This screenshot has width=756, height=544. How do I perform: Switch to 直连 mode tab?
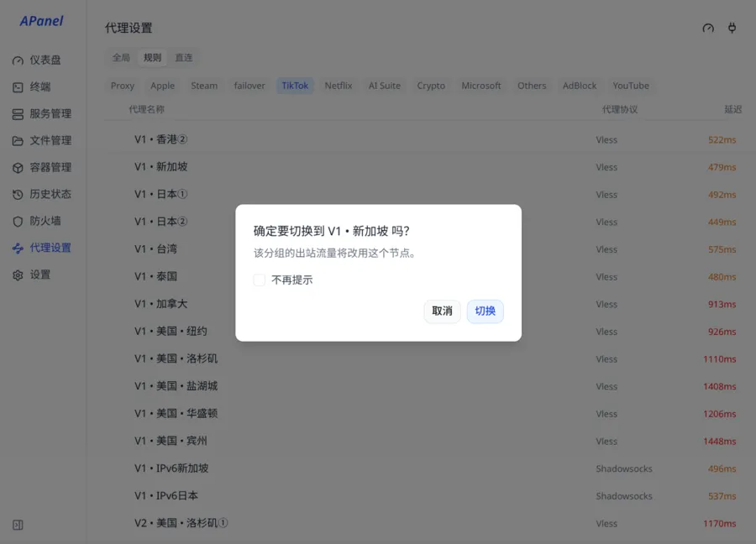pos(184,57)
